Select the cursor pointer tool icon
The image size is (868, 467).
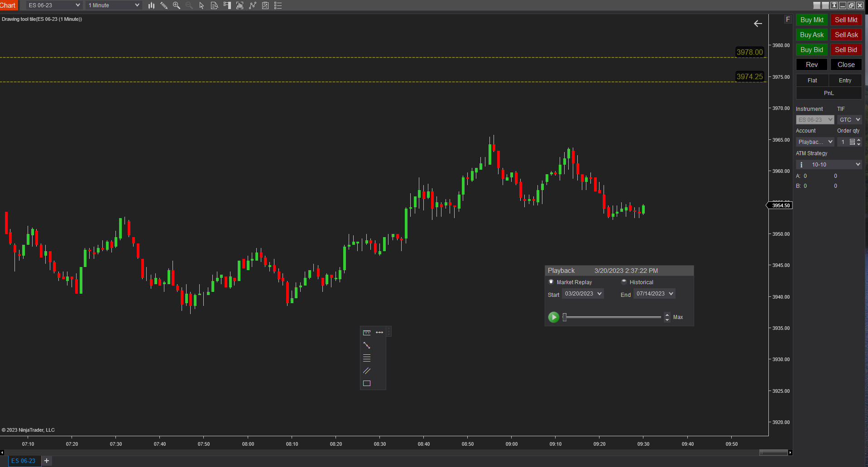click(x=202, y=5)
